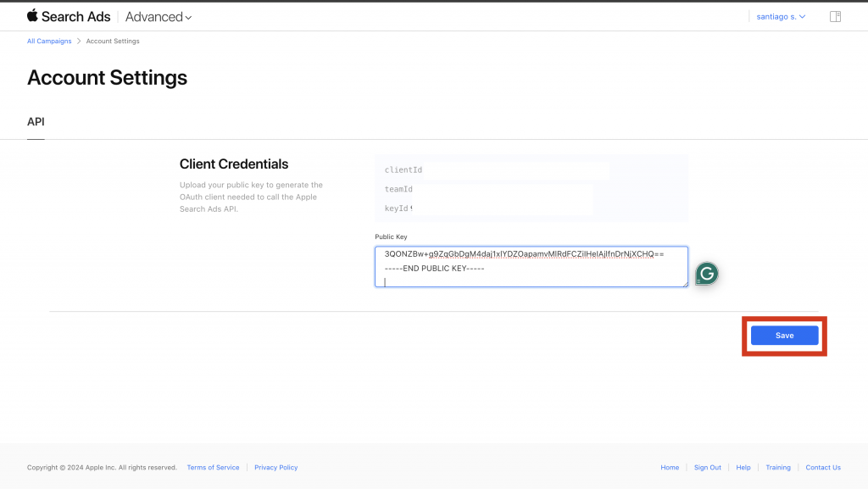
Task: Go to All Campaigns breadcrumb
Action: click(49, 41)
